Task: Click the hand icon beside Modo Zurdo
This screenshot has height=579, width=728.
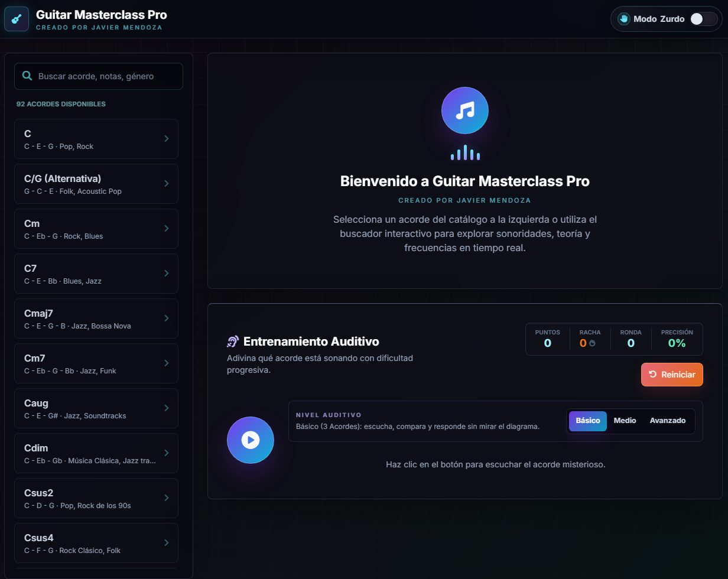Action: (624, 19)
